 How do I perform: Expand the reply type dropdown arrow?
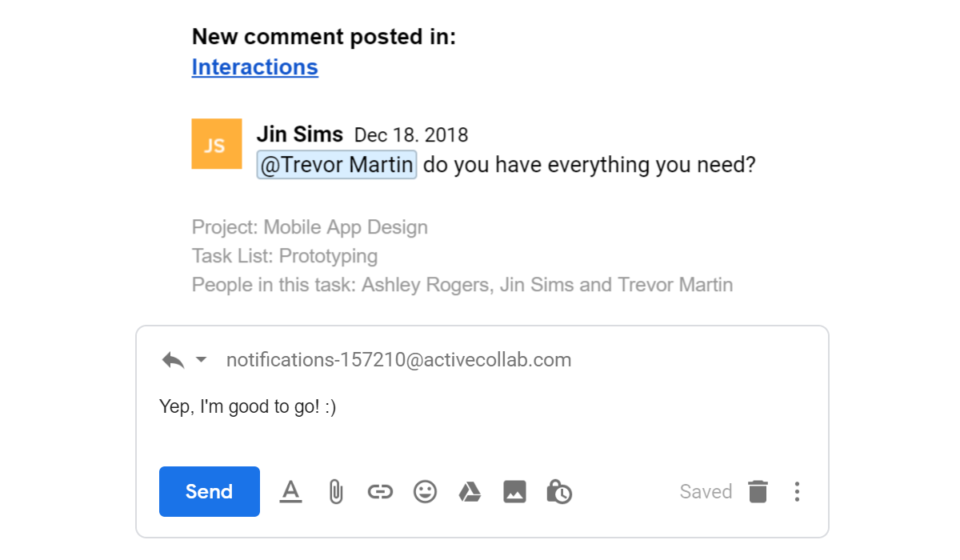pyautogui.click(x=202, y=360)
